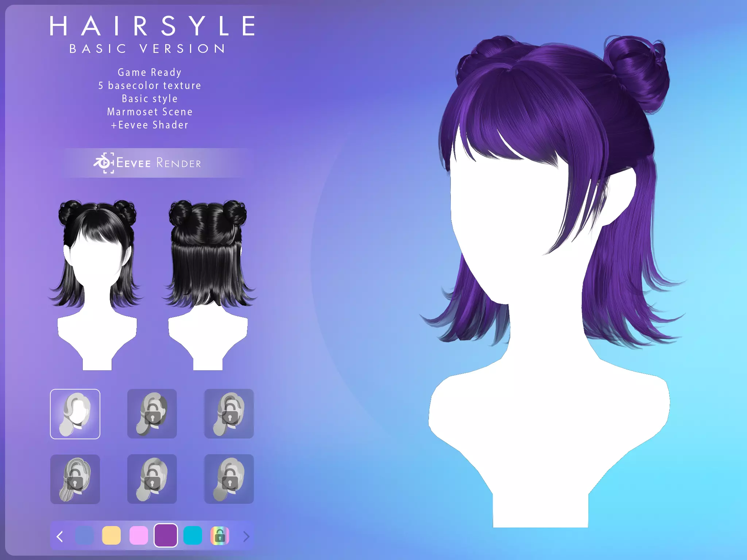Click the '5 basecolor texture' text
The width and height of the screenshot is (747, 560).
click(x=150, y=85)
